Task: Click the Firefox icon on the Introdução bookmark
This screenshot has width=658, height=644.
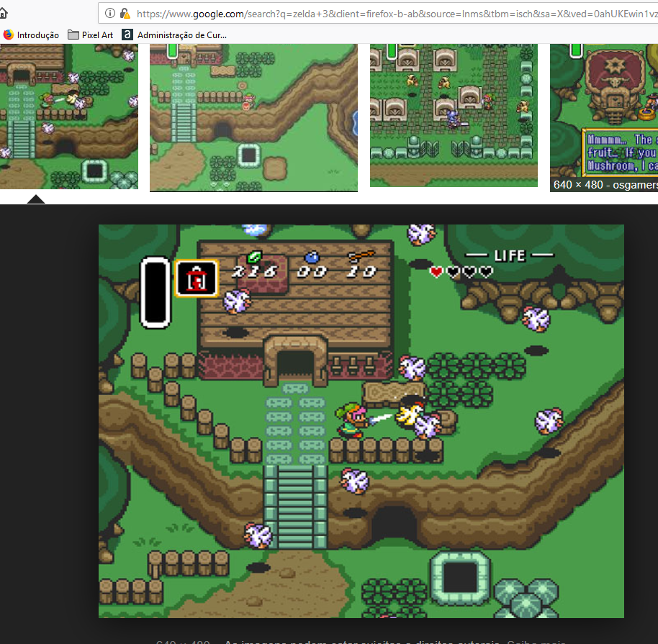Action: (9, 35)
